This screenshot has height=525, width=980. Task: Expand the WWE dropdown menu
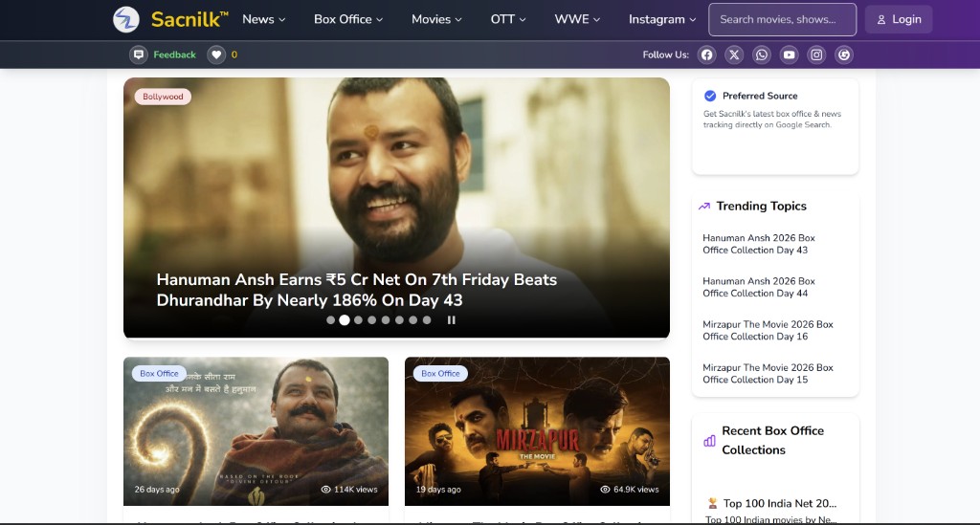[577, 19]
